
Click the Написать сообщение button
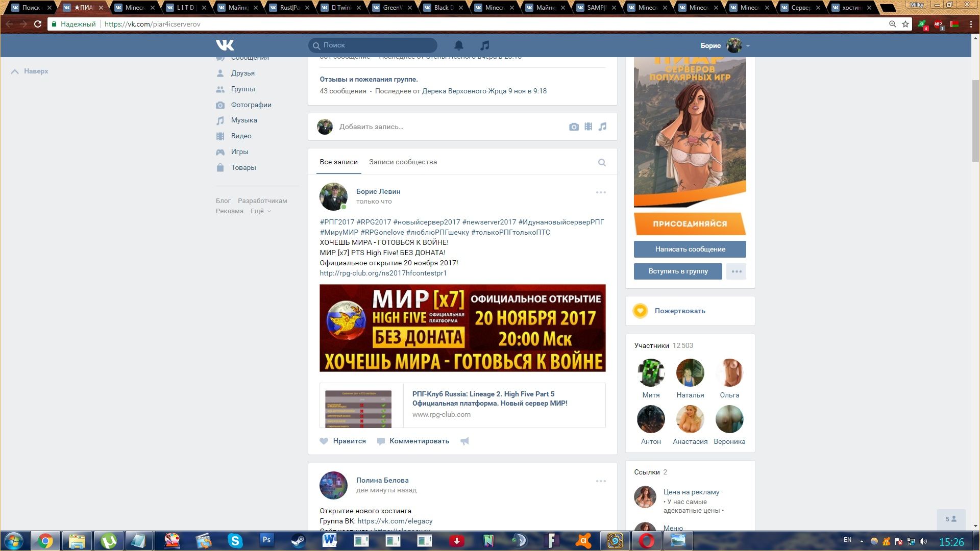[x=690, y=249]
